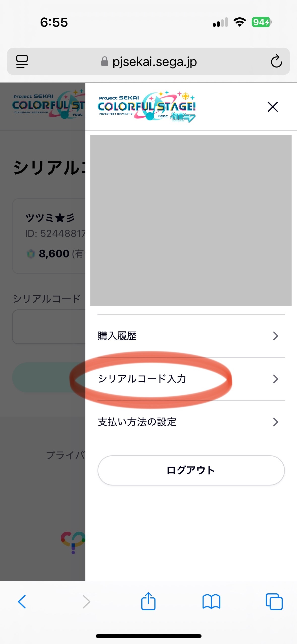Tap chevron beside シリアルコード入力
This screenshot has width=297, height=644.
point(276,379)
